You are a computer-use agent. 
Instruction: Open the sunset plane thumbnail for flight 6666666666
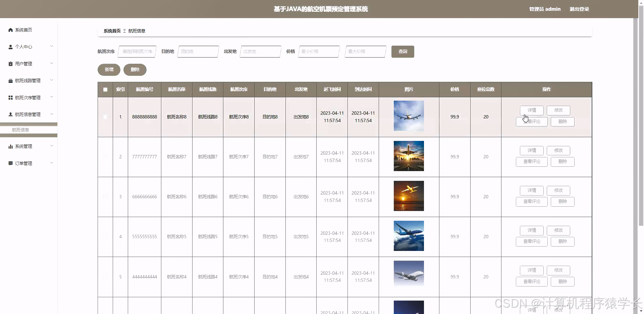click(409, 196)
